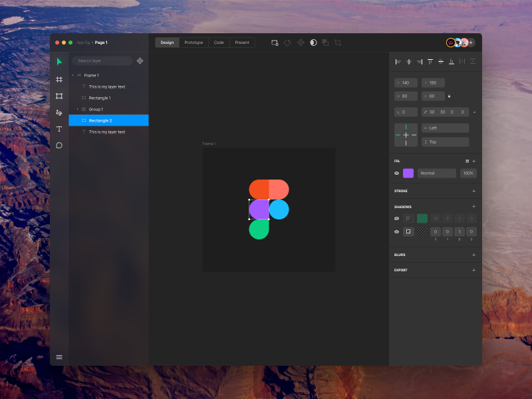
Task: Align selection to right edge
Action: pos(420,61)
